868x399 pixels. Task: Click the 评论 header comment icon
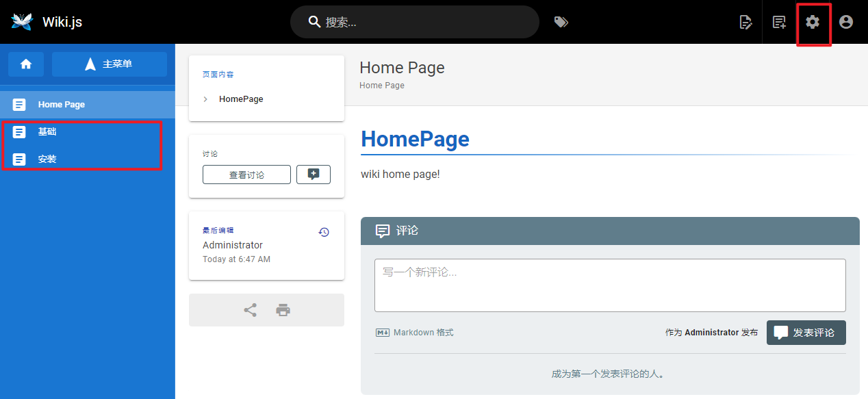coord(383,231)
